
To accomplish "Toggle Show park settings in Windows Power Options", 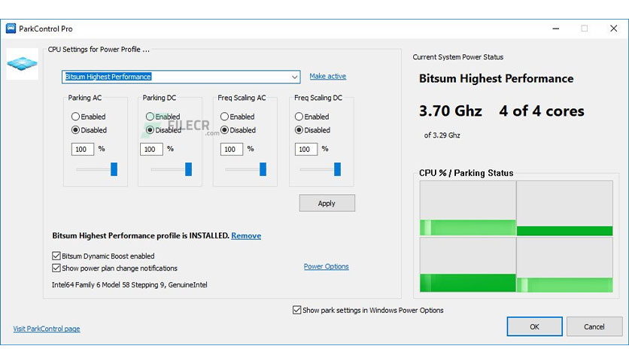I will 297,310.
